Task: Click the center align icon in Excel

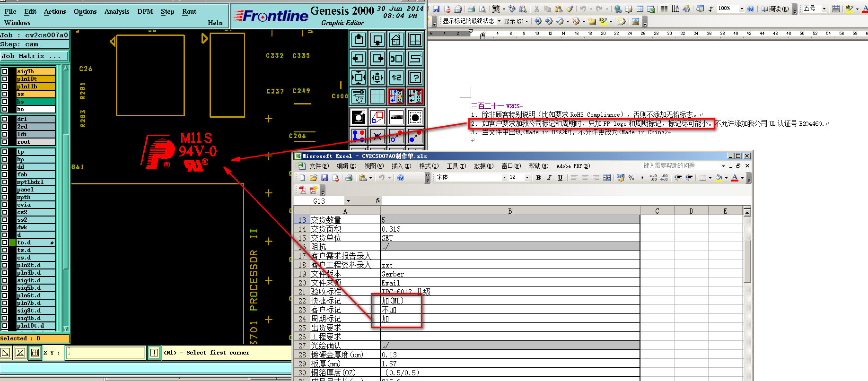Action: click(585, 178)
